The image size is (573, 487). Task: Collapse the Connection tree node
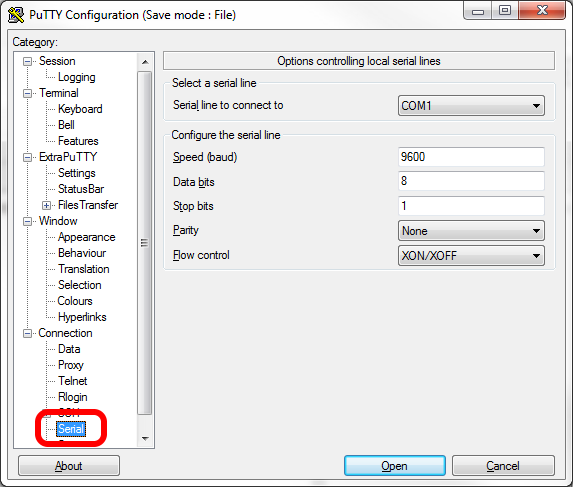[27, 334]
